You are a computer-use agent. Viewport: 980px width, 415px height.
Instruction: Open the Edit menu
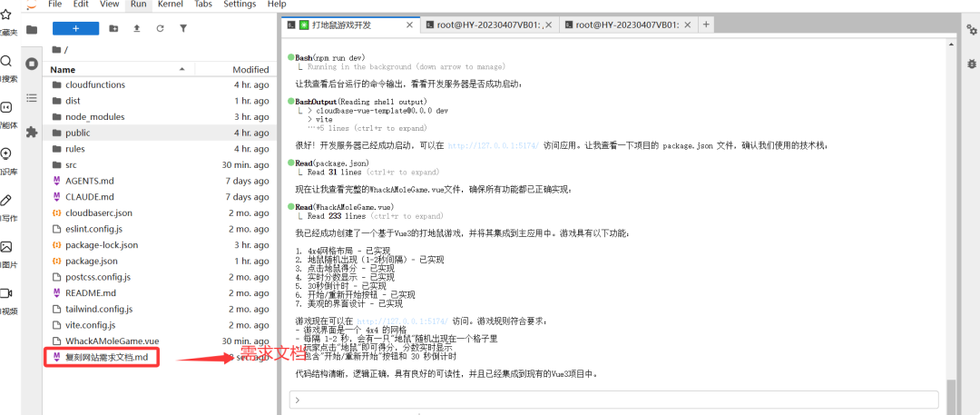81,4
